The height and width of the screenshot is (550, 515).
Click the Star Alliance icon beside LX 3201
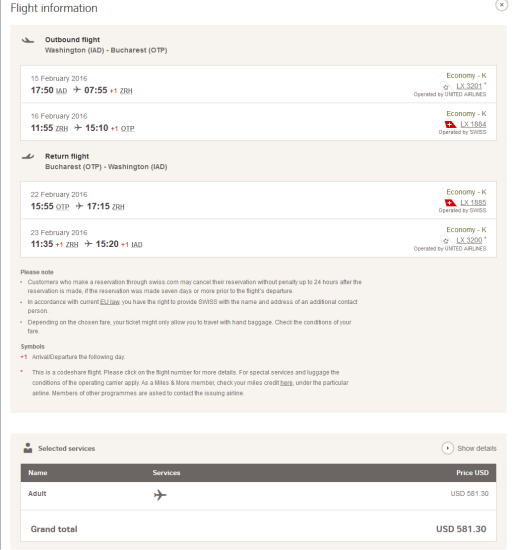point(446,86)
